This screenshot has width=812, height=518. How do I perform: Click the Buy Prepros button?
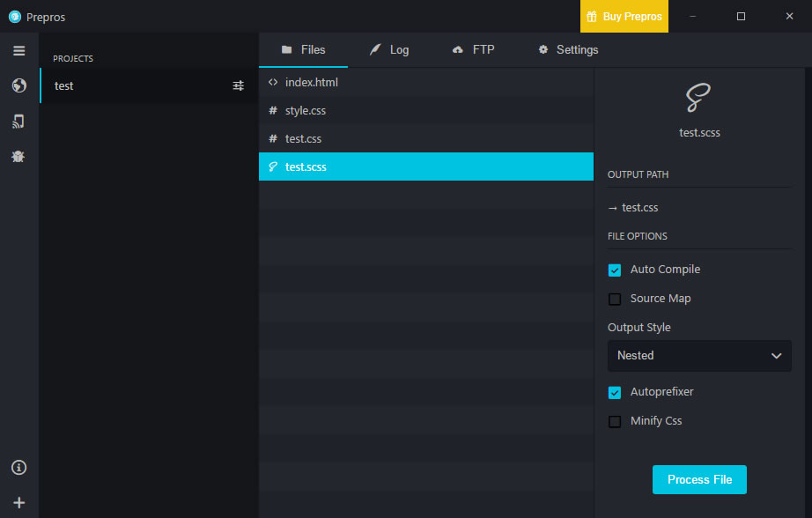[624, 17]
